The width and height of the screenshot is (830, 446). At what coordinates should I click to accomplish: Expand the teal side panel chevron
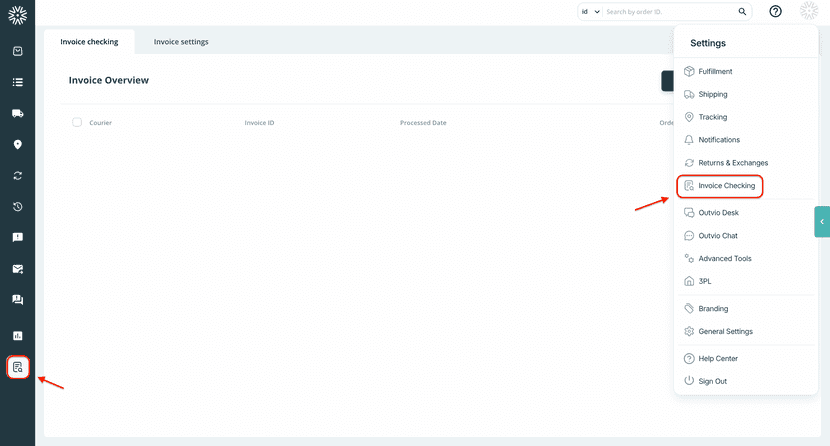click(822, 221)
